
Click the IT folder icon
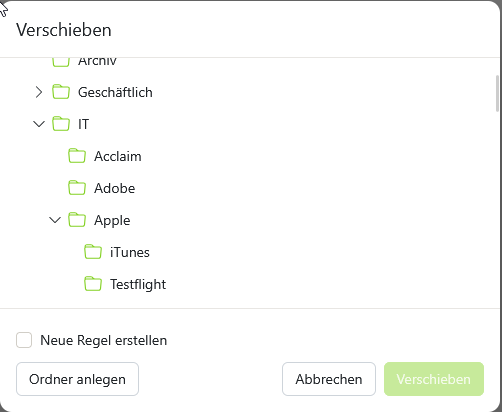(x=61, y=124)
